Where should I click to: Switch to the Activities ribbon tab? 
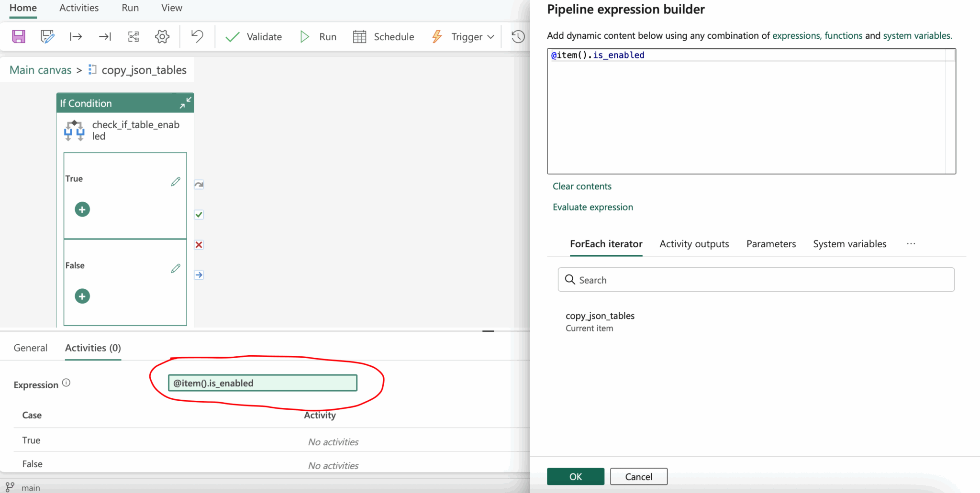79,8
